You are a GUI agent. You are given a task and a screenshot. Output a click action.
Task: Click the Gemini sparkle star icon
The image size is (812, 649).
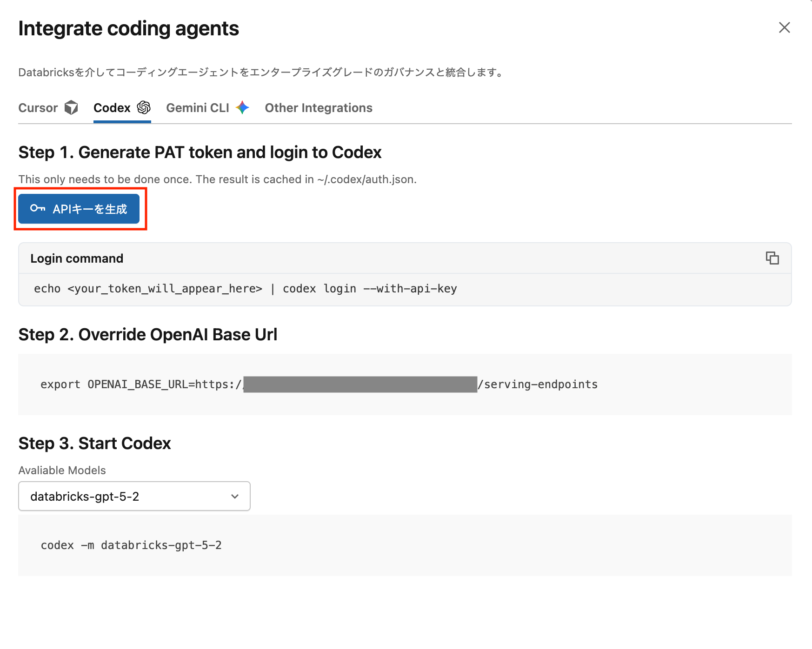[x=242, y=107]
